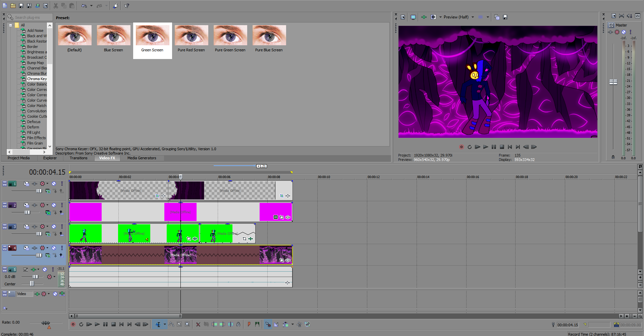Mute video track 1
The image size is (644, 336).
point(54,183)
